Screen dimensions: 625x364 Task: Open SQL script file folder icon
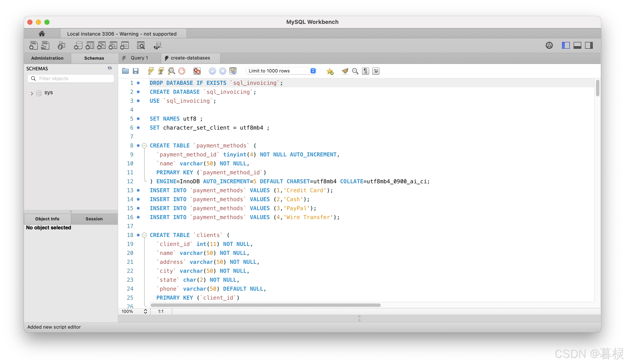coord(125,71)
